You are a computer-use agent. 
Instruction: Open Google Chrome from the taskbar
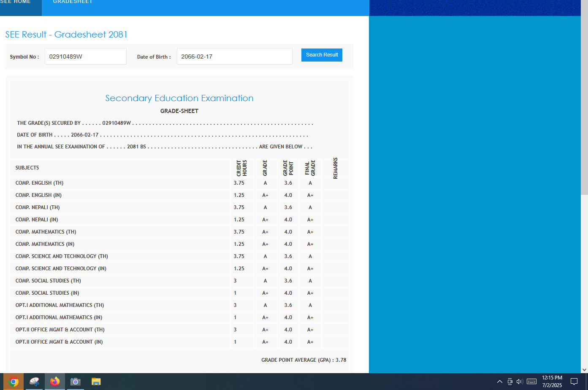tap(14, 382)
